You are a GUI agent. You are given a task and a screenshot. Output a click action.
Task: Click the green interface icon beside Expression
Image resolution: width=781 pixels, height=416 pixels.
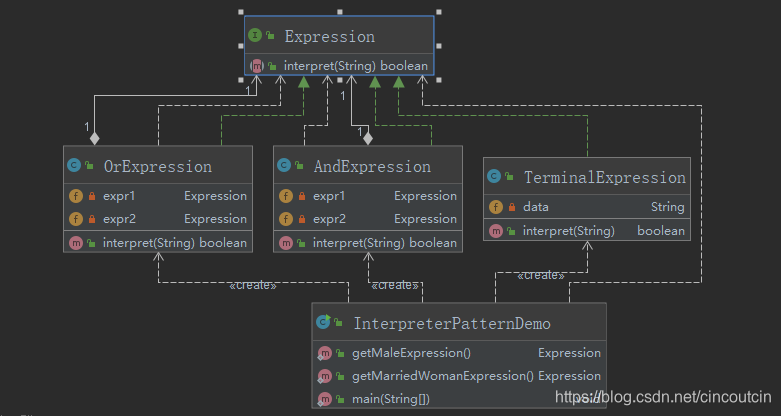click(x=255, y=35)
